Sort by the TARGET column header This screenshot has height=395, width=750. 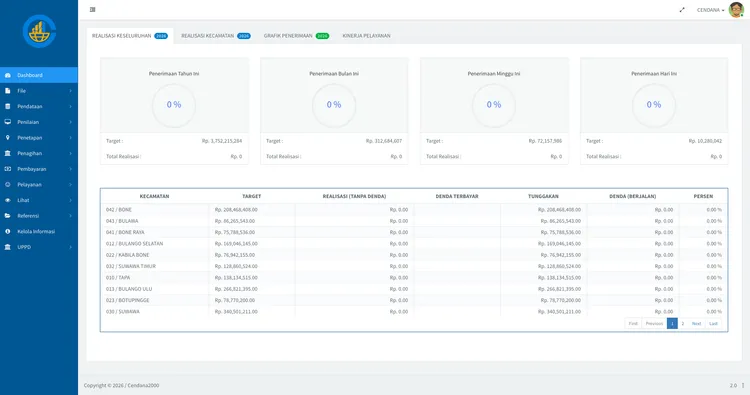252,196
